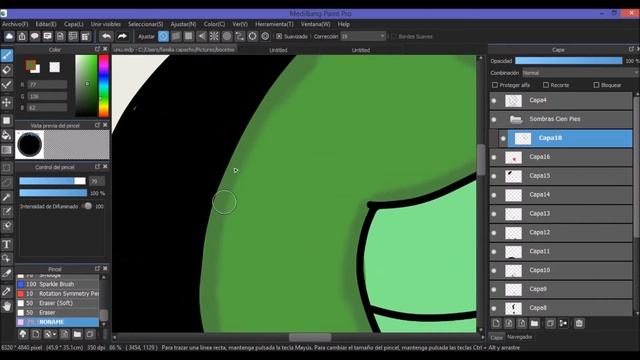Screen dimensions: 640x360
Task: Add new folder in layer panel
Action: [535, 324]
